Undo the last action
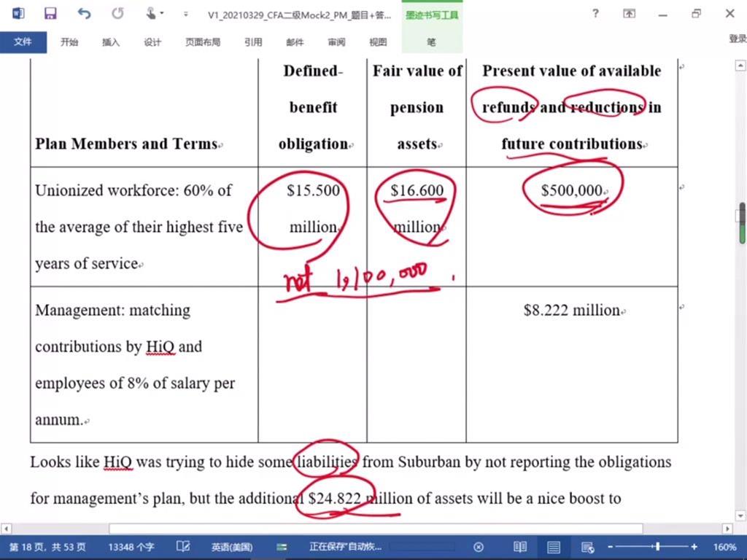 coord(84,14)
